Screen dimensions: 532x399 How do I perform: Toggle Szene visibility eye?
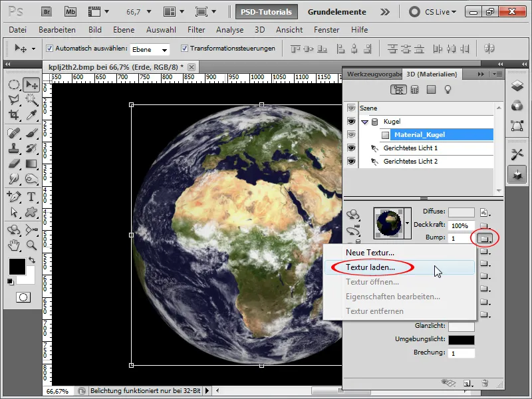[x=351, y=108]
